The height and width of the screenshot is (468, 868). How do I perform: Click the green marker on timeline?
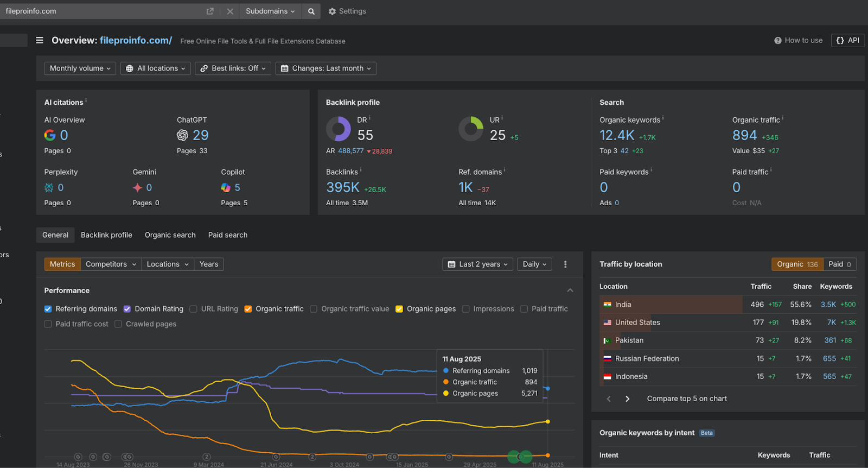[520, 457]
